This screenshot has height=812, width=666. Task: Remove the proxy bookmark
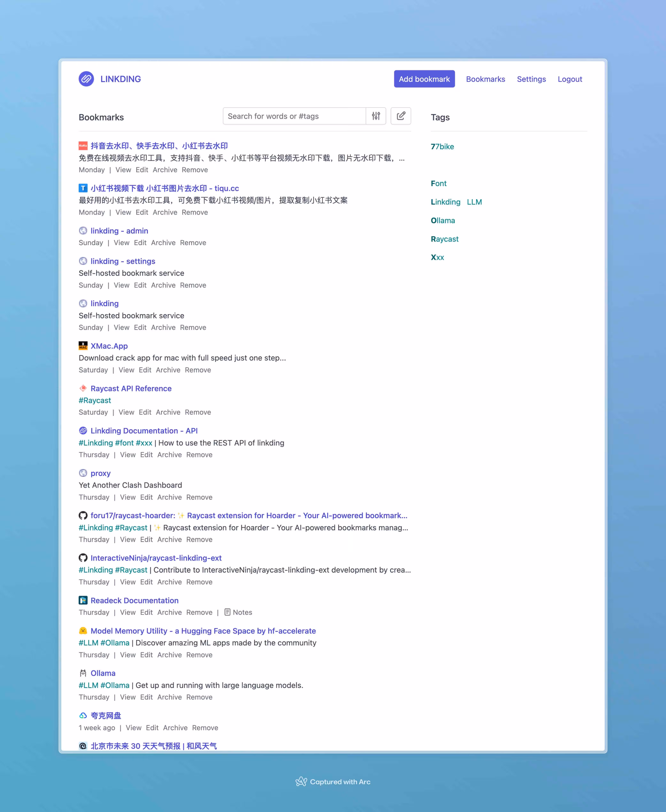pyautogui.click(x=199, y=497)
